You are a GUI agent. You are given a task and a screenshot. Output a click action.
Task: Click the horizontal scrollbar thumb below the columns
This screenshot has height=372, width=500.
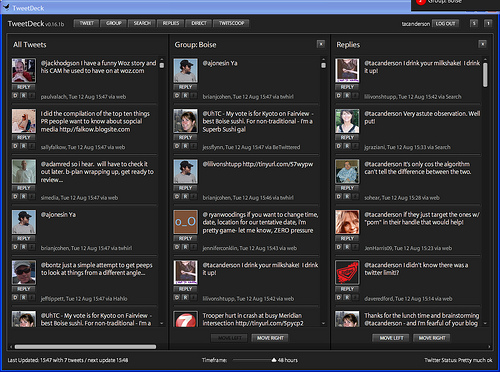(x=85, y=347)
